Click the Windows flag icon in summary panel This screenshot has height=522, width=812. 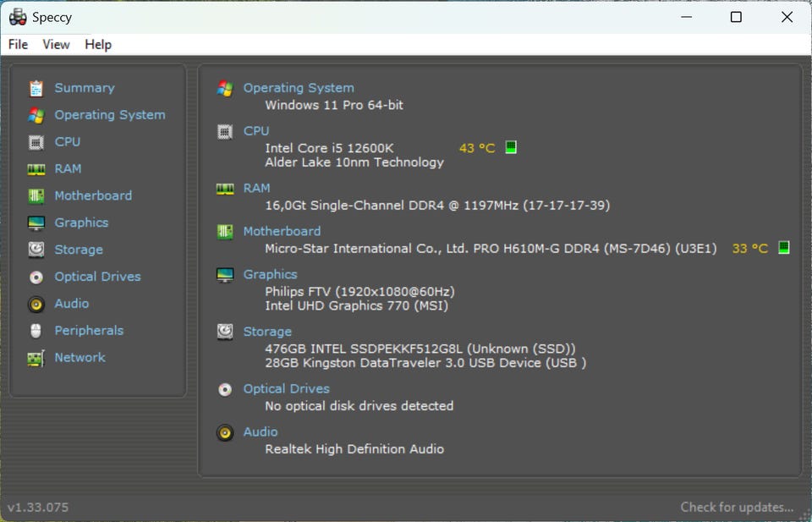click(225, 89)
